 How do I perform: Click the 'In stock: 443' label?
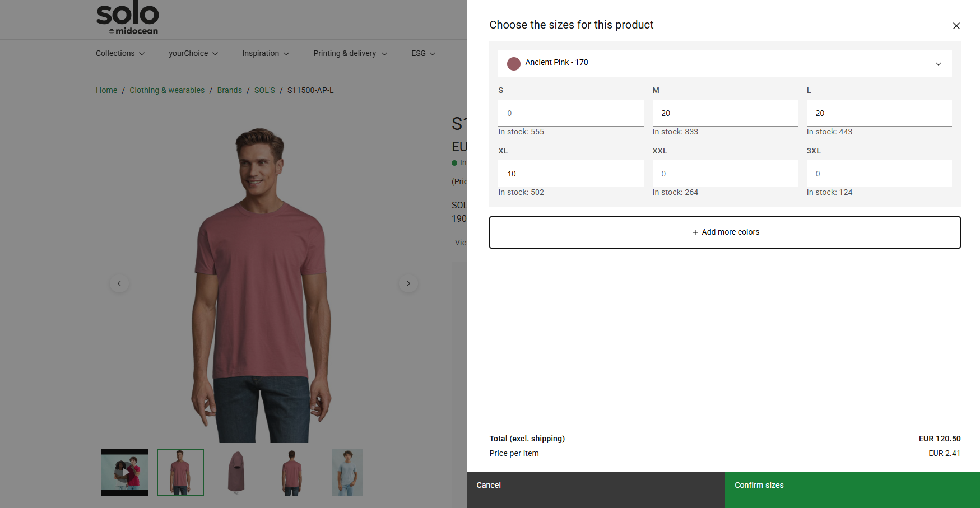point(829,132)
